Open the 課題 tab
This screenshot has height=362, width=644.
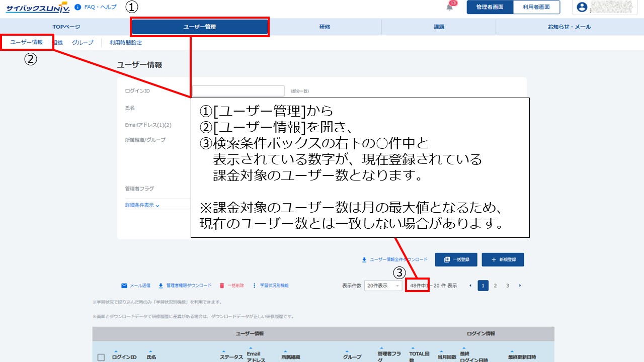[x=439, y=27]
